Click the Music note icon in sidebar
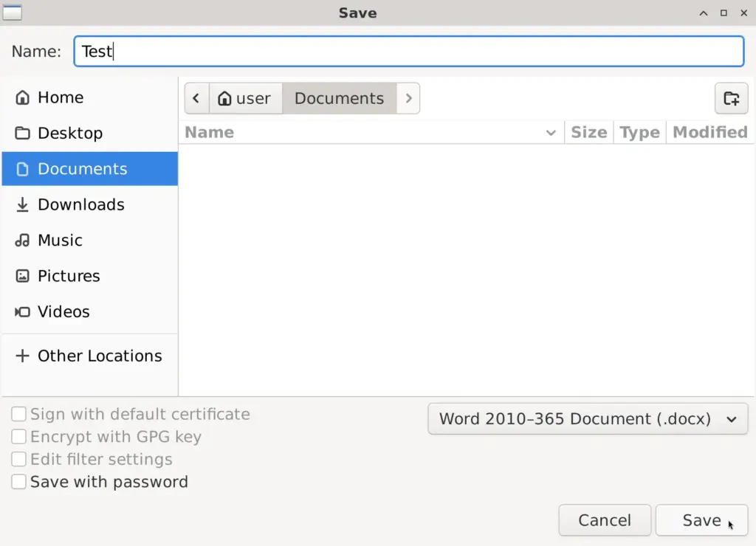Screen dimensions: 756x546 (22, 240)
